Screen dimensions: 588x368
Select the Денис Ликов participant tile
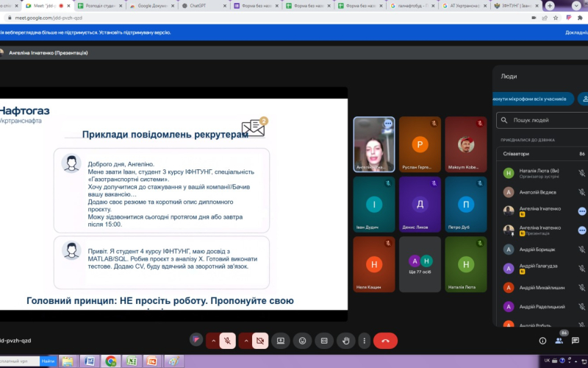(x=420, y=205)
